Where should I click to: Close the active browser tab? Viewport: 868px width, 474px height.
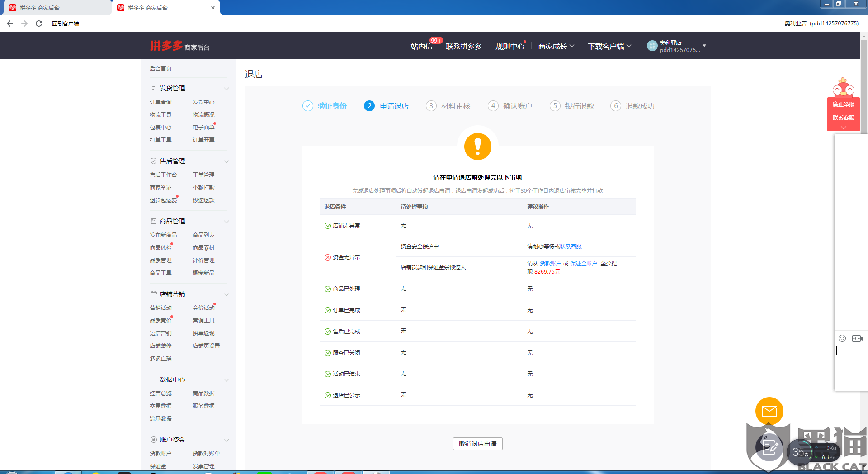tap(213, 8)
